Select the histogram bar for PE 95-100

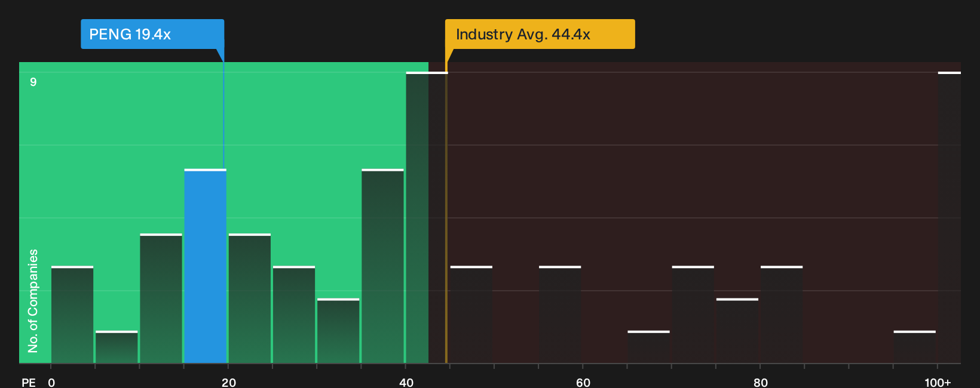(x=915, y=347)
